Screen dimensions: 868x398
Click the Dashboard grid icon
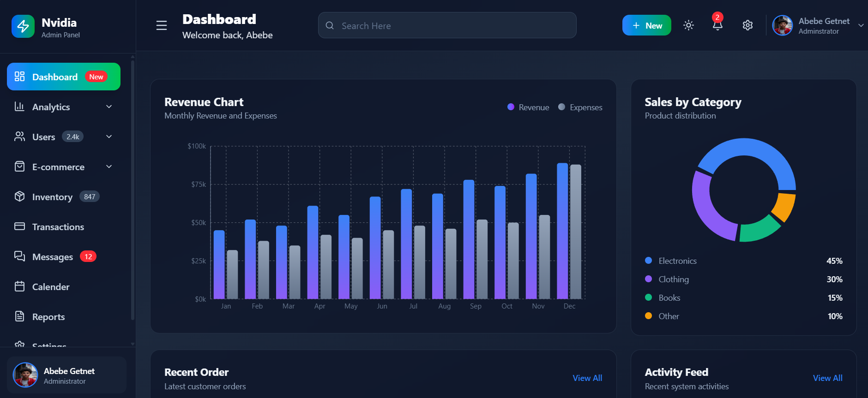tap(19, 77)
